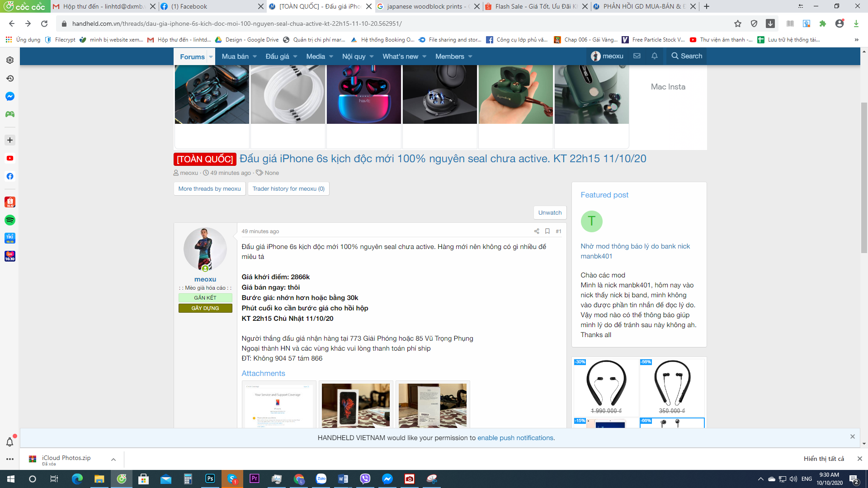
Task: Bookmark post #1 with the bookmark icon
Action: tap(547, 231)
